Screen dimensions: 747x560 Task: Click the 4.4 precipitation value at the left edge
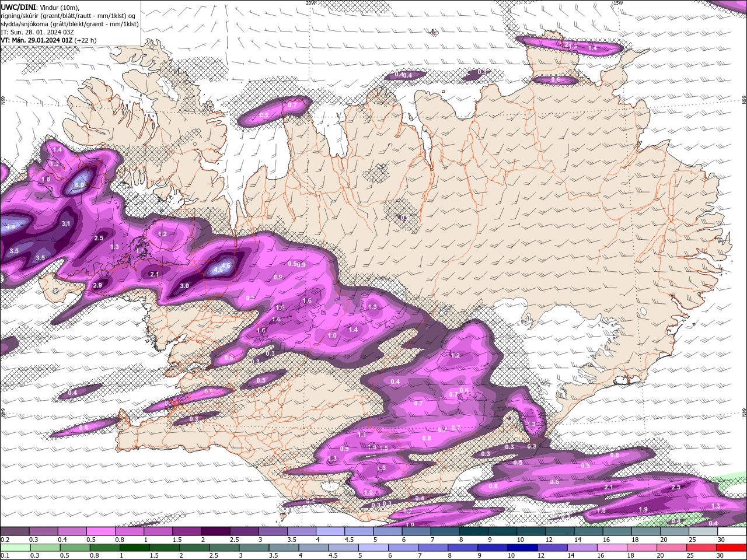coord(11,226)
